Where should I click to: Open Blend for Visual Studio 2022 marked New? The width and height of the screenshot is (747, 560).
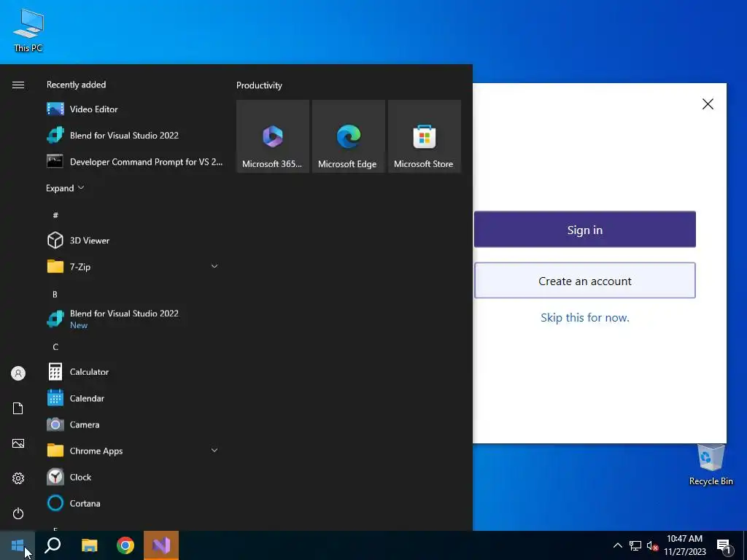pos(133,319)
